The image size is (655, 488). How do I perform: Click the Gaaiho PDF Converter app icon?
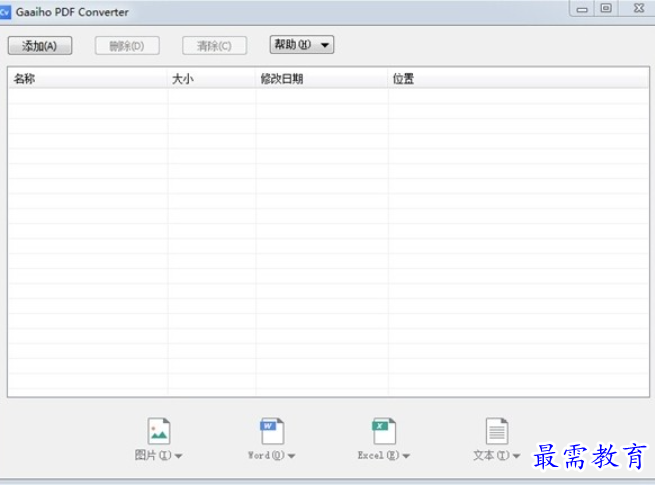click(5, 12)
